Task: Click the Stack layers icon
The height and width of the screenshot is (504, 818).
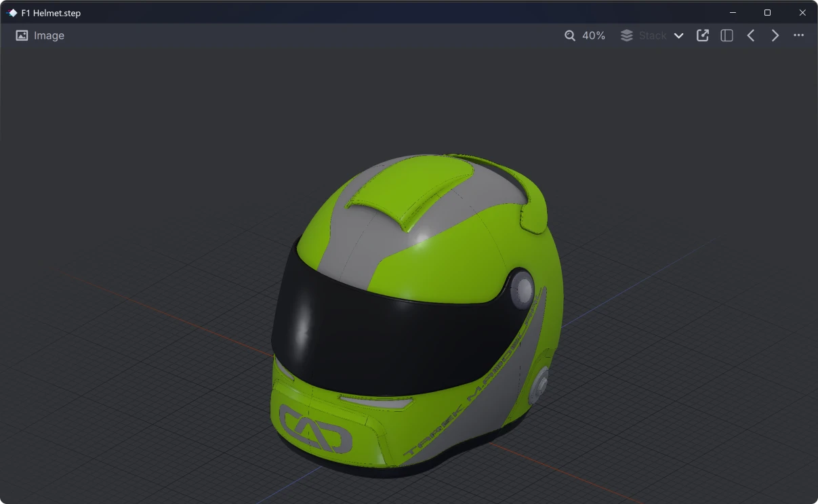Action: tap(626, 35)
